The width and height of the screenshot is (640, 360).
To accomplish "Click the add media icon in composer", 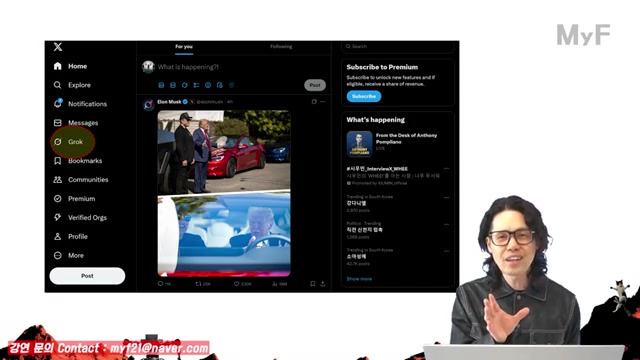I will [x=161, y=85].
